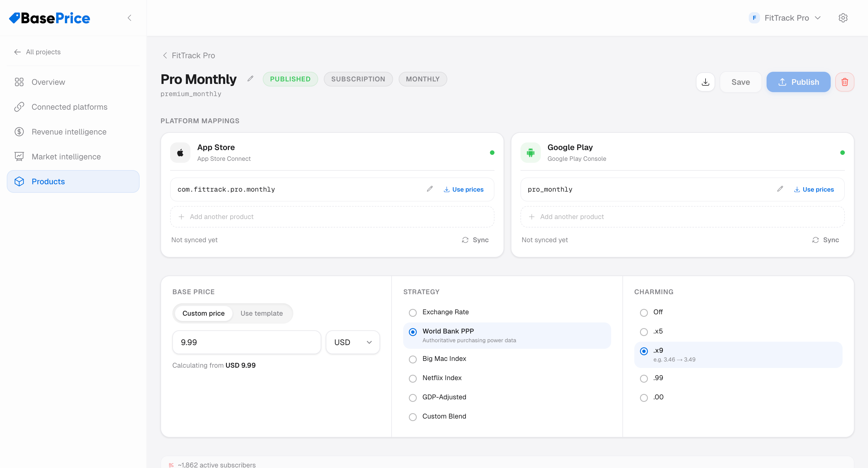The image size is (868, 468).
Task: Select the Exchange Rate strategy
Action: (x=507, y=312)
